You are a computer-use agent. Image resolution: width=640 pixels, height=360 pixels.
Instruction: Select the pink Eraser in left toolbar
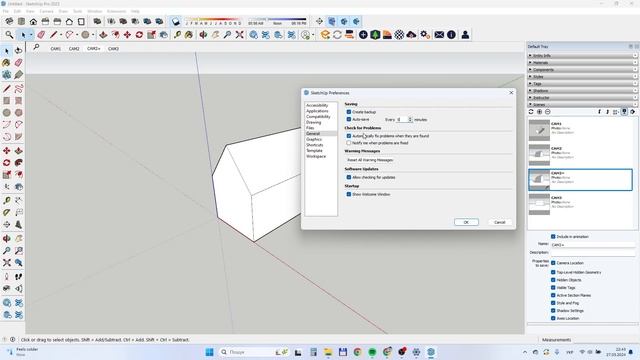click(x=18, y=63)
